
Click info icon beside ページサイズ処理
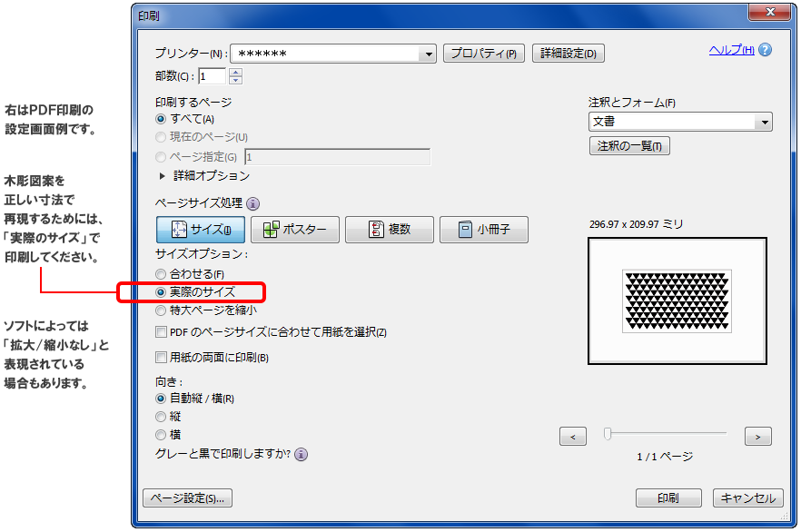click(x=252, y=204)
